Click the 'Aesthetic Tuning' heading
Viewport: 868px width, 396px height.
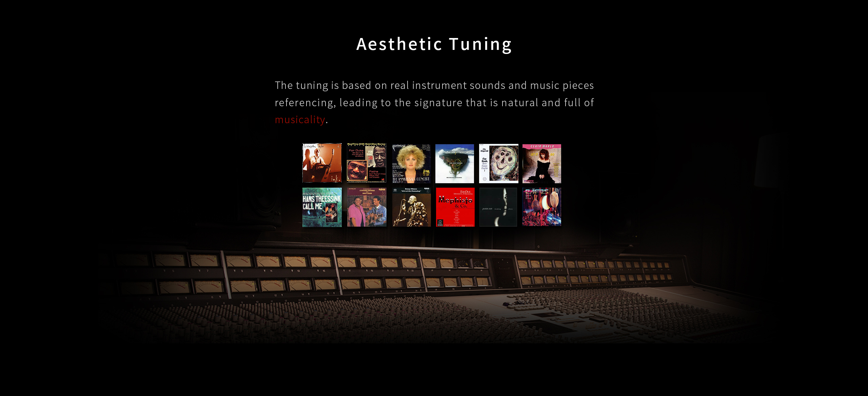tap(434, 44)
